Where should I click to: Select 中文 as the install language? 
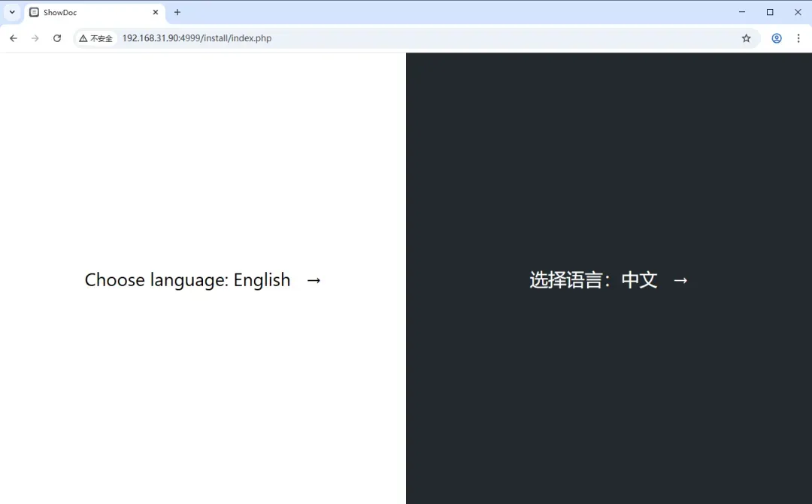[x=593, y=280]
